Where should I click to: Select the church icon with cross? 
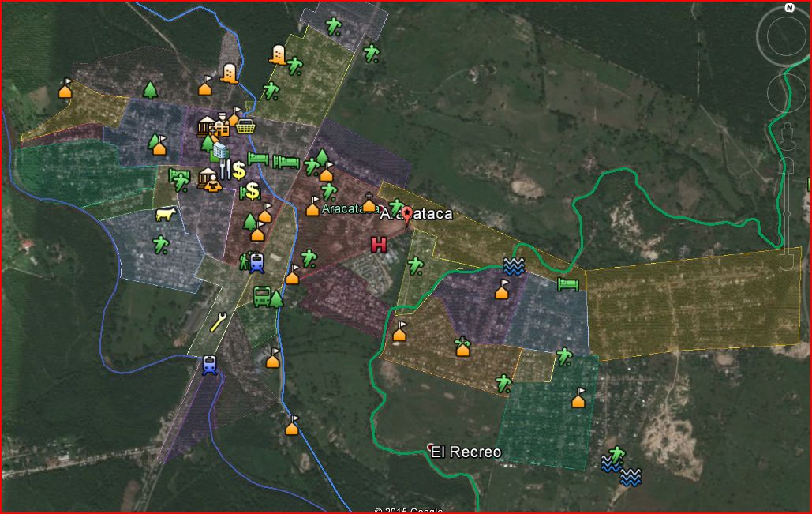click(x=369, y=203)
